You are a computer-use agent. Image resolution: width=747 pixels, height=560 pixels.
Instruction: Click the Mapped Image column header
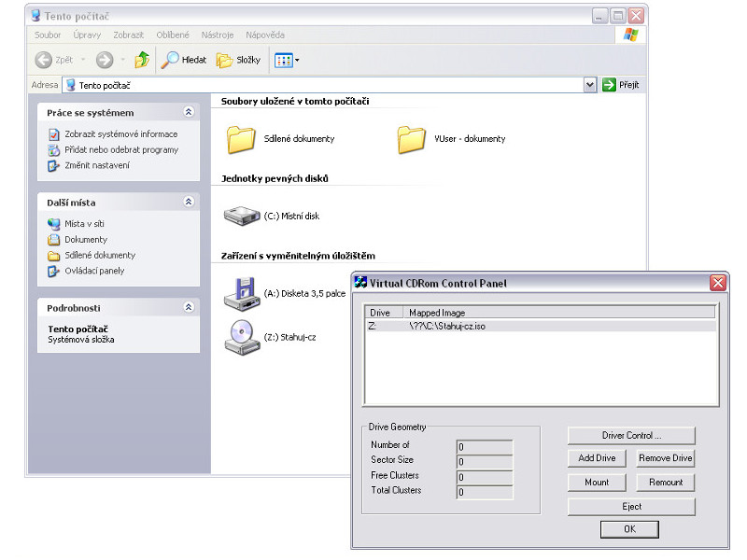(559, 313)
